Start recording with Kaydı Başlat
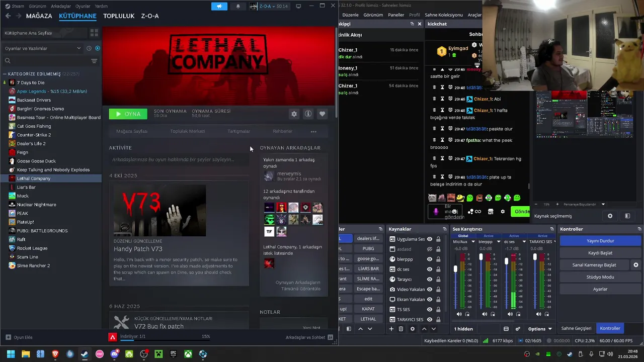The image size is (644, 362). pos(600,253)
